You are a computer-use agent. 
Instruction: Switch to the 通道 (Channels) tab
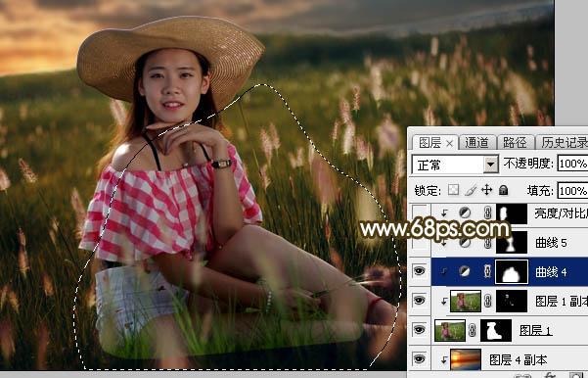[x=477, y=143]
